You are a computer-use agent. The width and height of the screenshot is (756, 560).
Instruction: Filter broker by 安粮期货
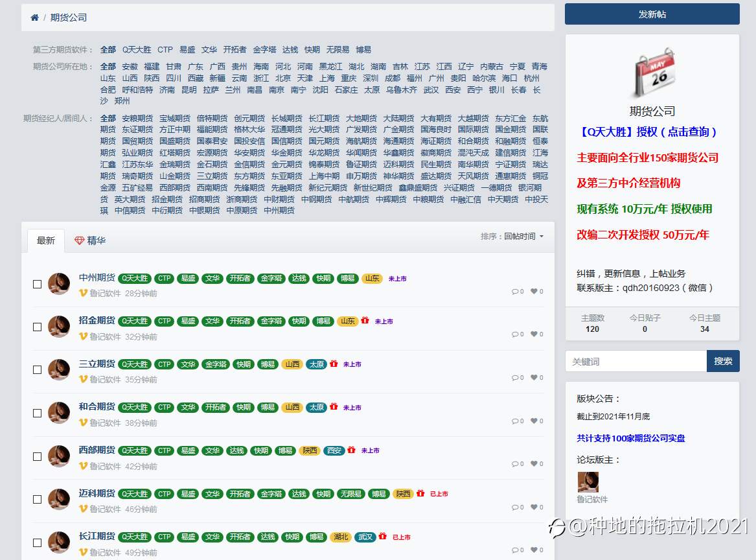pos(137,118)
